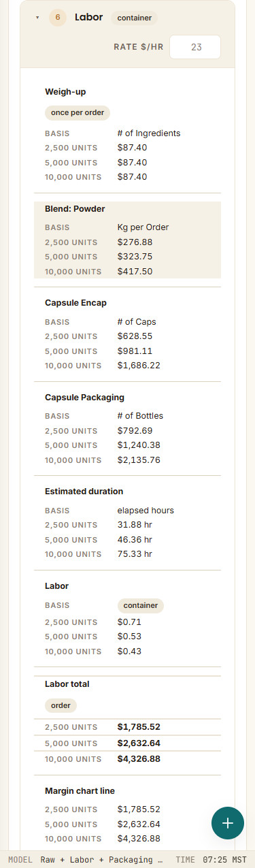Click the number 6 step badge
The height and width of the screenshot is (868, 255).
point(58,18)
